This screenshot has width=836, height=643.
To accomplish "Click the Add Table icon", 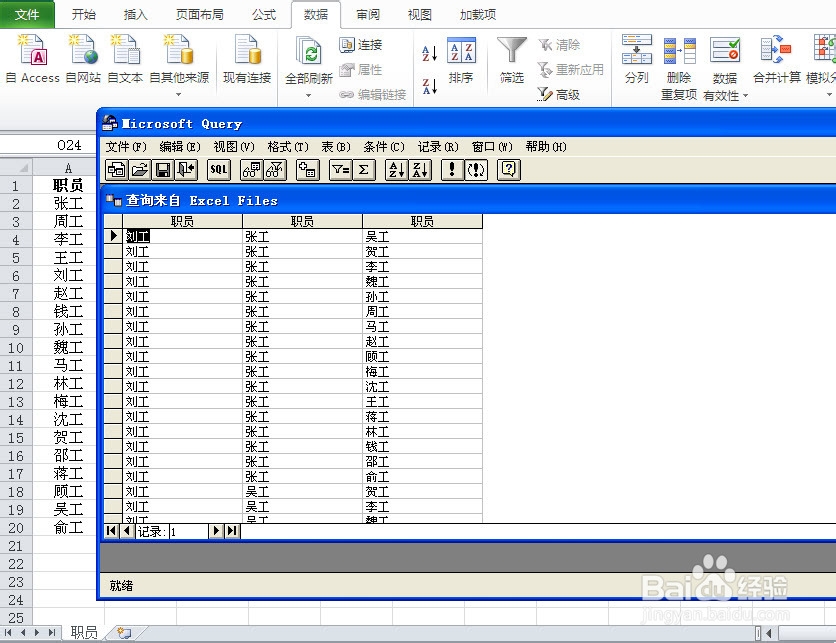I will [308, 170].
